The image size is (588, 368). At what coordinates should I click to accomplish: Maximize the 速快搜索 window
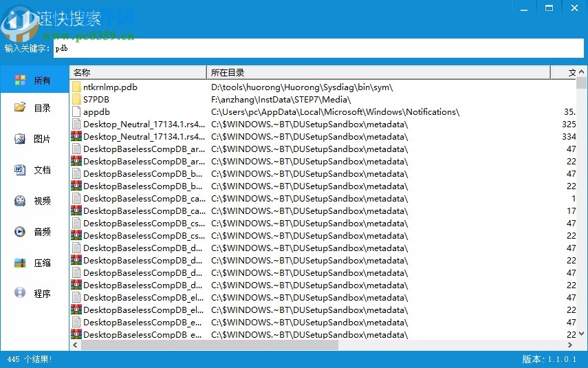coord(549,8)
